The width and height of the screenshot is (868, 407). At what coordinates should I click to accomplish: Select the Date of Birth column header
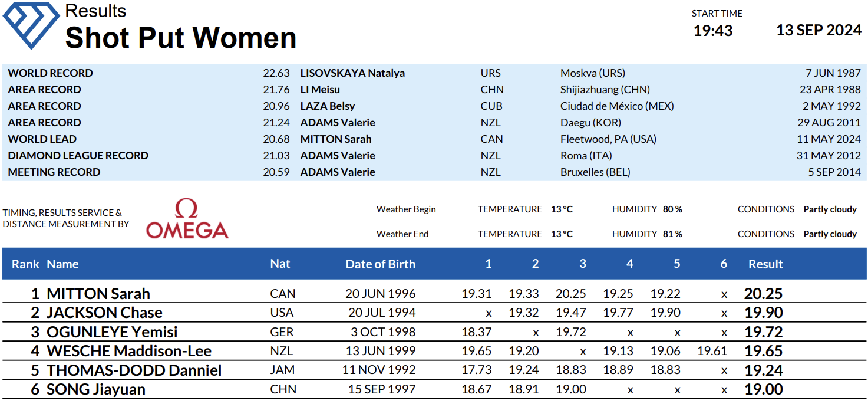coord(380,264)
